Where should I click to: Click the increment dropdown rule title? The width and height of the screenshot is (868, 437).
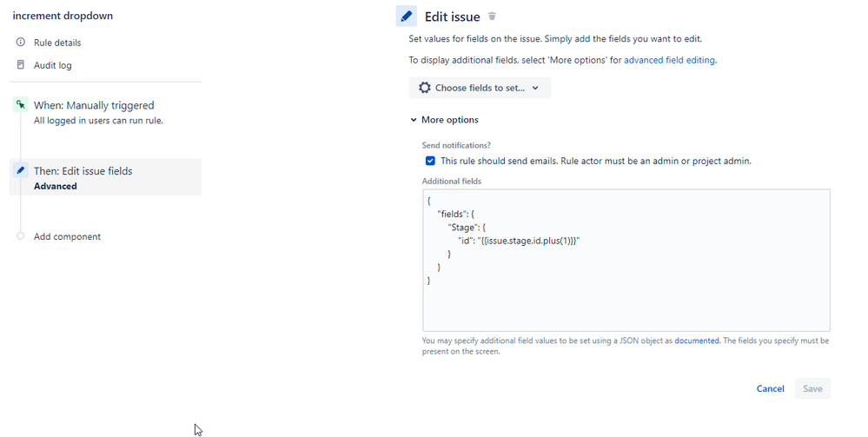[x=63, y=16]
